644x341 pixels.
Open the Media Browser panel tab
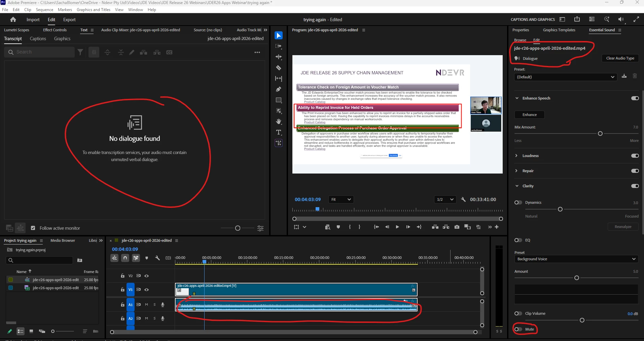[63, 240]
